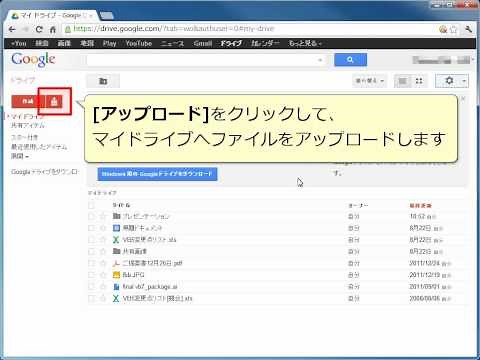
Task: Click the blue search magnifier button
Action: (x=350, y=60)
